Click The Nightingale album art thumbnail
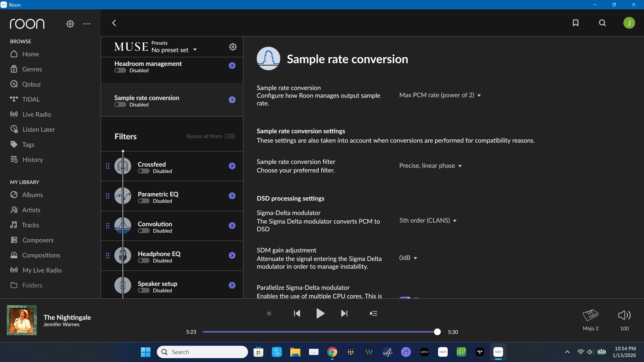Viewport: 644px width, 362px height. (x=22, y=320)
